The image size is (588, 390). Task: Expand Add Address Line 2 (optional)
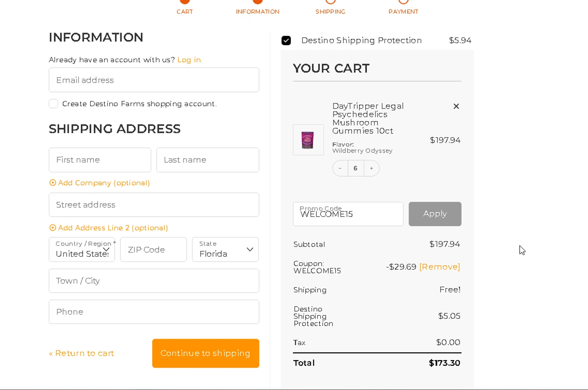tap(109, 228)
